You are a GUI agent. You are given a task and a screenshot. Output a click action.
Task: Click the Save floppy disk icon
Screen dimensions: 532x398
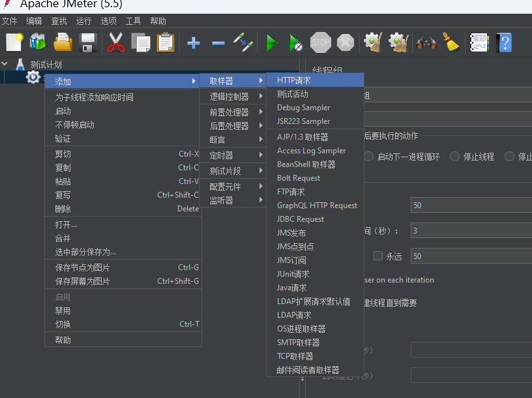pos(88,43)
